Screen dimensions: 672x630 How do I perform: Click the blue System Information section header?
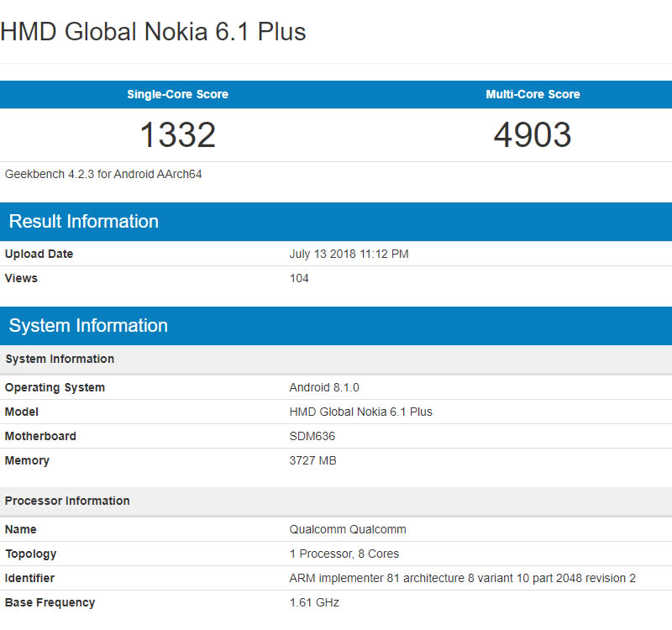88,326
